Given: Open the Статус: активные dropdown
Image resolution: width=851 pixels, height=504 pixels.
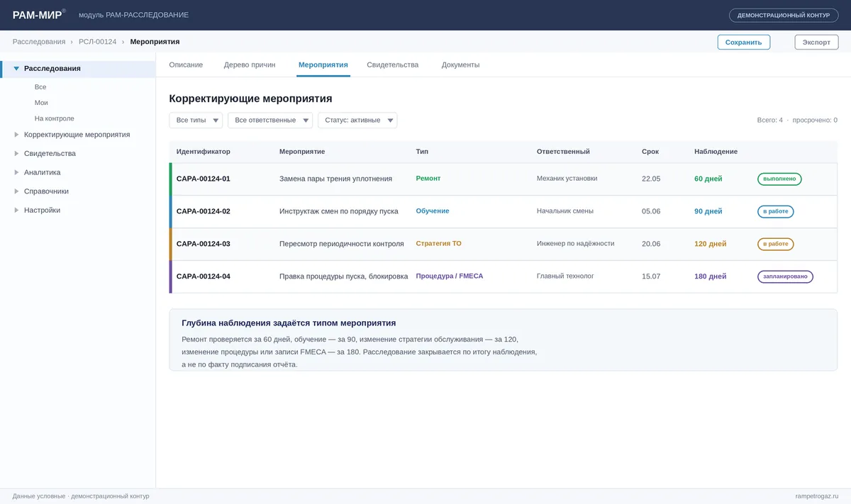Looking at the screenshot, I should (357, 121).
